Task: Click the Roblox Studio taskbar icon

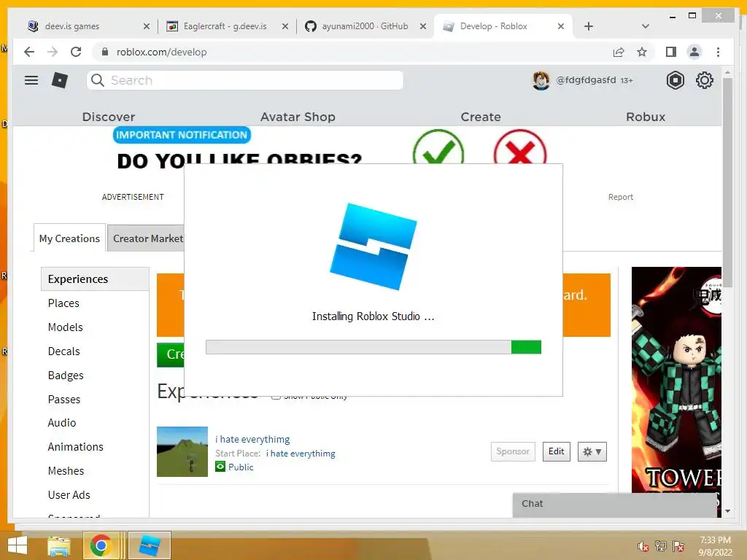Action: pyautogui.click(x=149, y=545)
